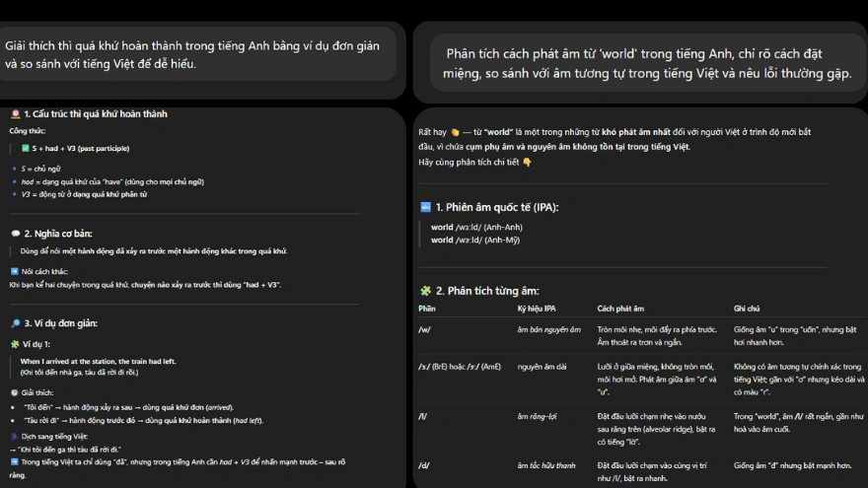Click the magnifier icon at "Ví dụ đơn giản"
This screenshot has width=868, height=488.
point(15,323)
